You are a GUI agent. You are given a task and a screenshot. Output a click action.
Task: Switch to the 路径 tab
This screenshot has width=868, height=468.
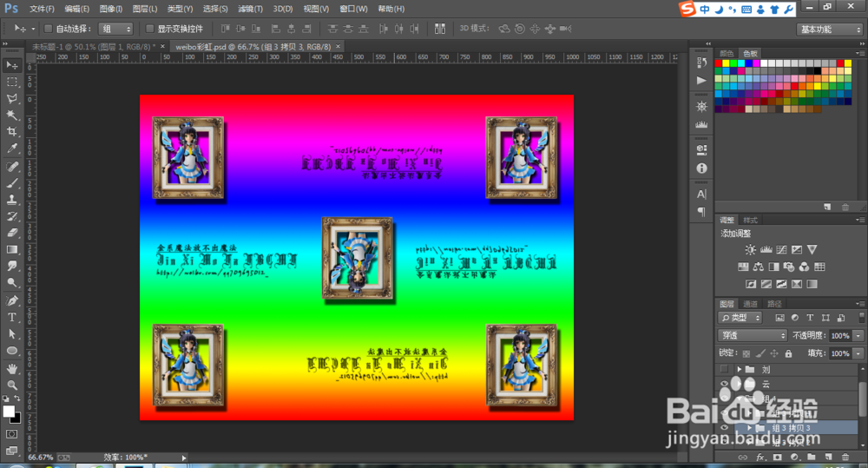[x=774, y=304]
